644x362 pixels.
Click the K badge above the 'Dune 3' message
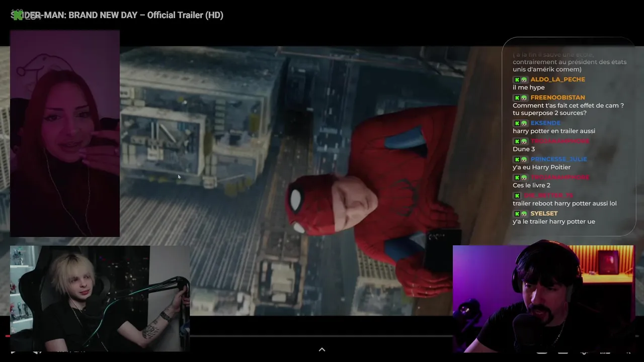[x=516, y=141]
